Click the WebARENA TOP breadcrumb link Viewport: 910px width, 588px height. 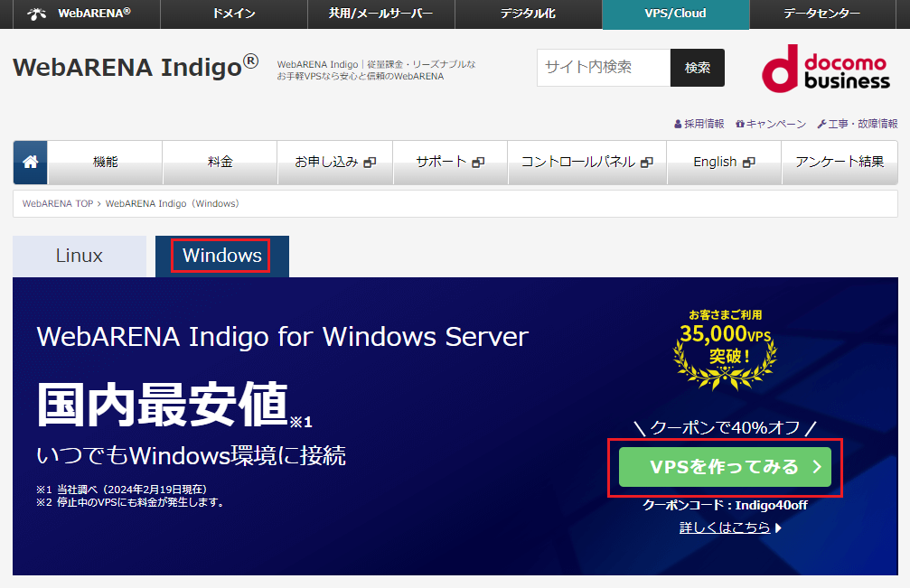click(58, 203)
